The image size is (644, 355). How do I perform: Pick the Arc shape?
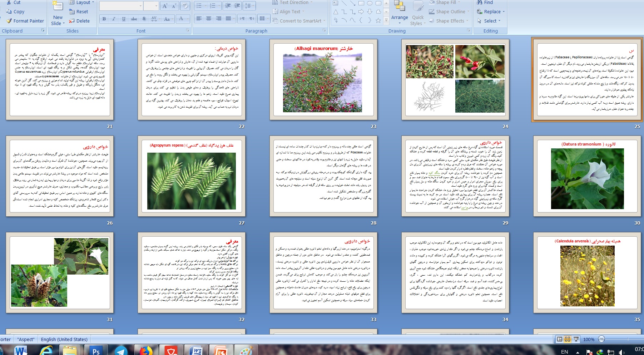[344, 20]
